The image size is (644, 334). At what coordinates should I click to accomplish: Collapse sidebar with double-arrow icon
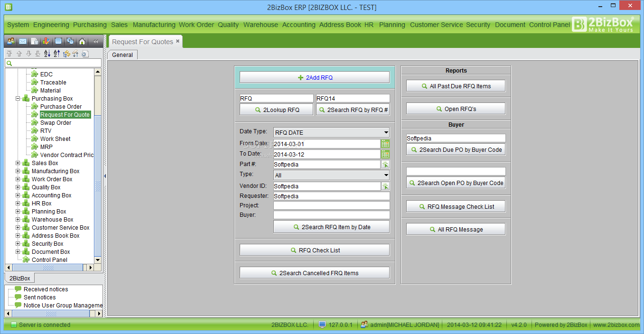pos(96,41)
